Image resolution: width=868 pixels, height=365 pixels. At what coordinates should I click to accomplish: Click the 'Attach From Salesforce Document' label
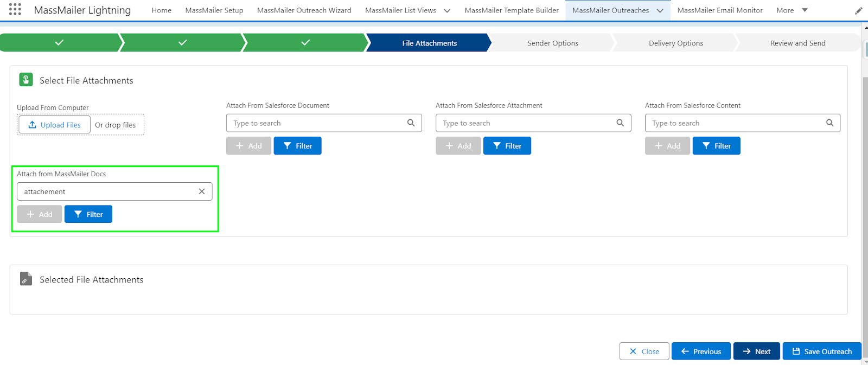pyautogui.click(x=278, y=106)
